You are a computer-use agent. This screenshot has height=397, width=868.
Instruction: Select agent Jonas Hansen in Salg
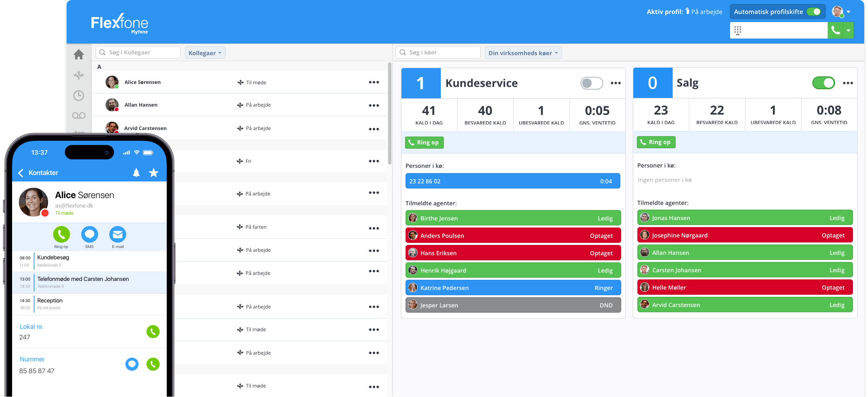click(745, 218)
